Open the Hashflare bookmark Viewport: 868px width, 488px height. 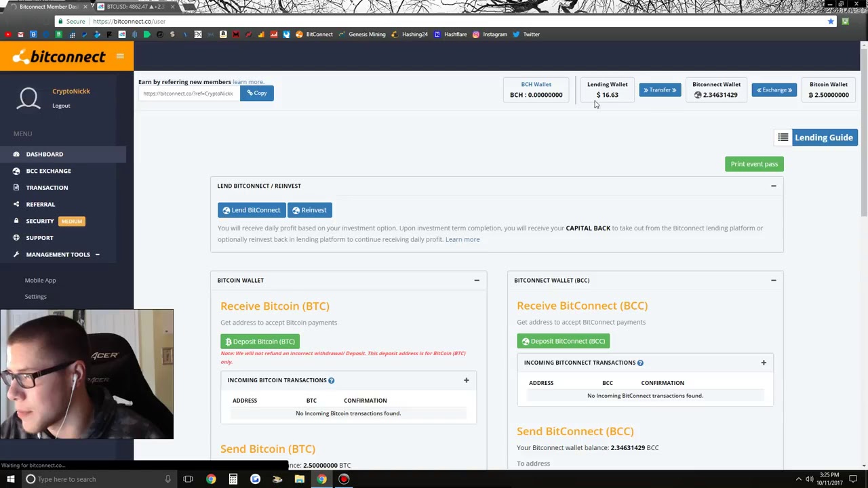[451, 34]
